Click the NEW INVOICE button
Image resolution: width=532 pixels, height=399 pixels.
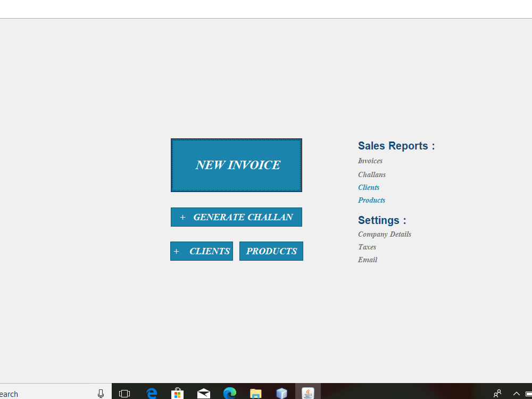236,165
